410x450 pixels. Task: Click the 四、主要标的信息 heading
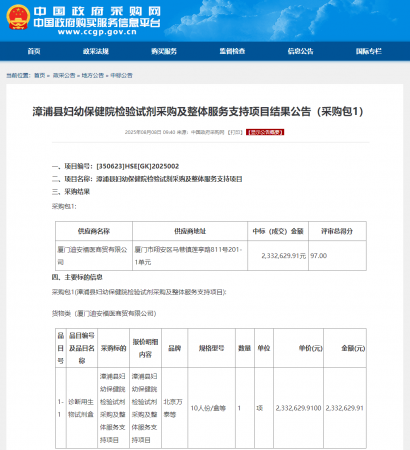pos(77,277)
